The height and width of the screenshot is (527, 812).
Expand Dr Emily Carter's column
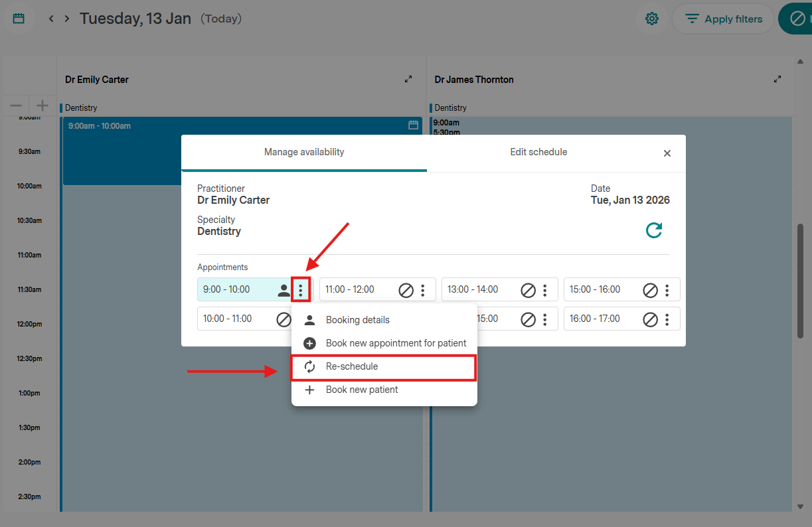(x=408, y=80)
